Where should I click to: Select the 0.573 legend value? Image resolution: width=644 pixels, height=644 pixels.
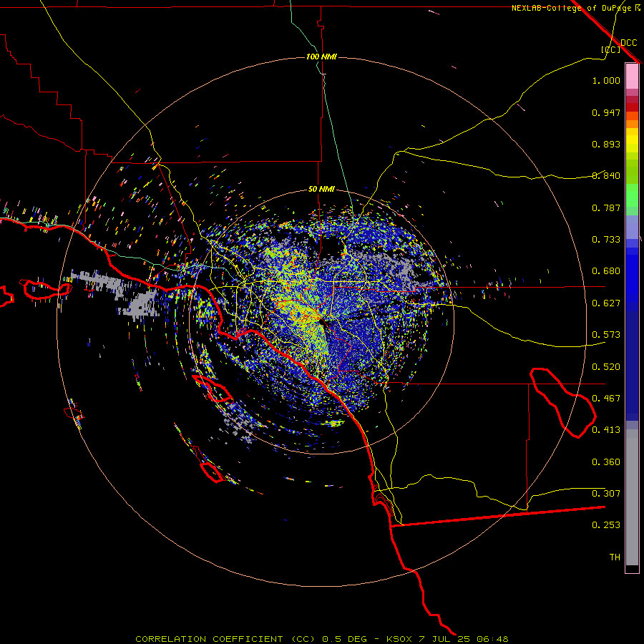pyautogui.click(x=606, y=335)
